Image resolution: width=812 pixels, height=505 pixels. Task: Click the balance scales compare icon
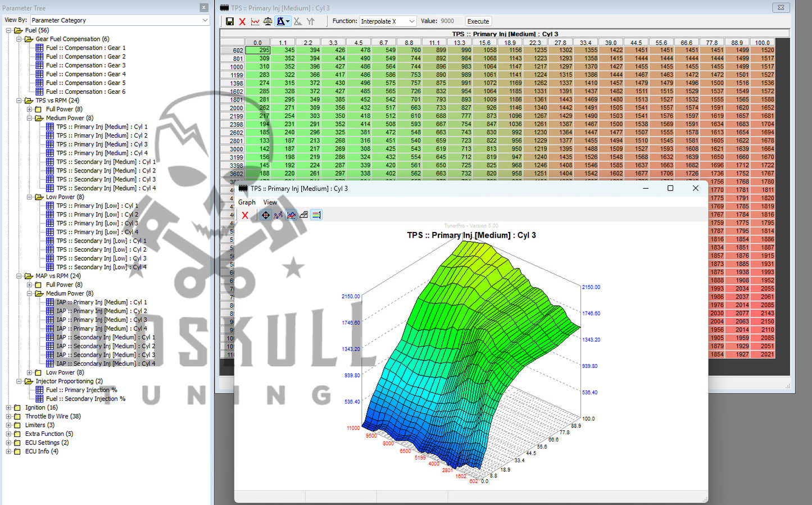pyautogui.click(x=268, y=21)
